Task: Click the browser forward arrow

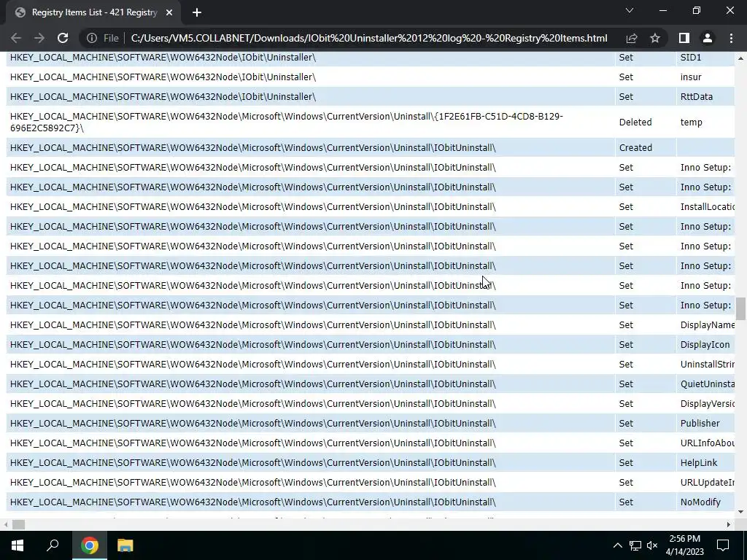Action: pos(39,38)
